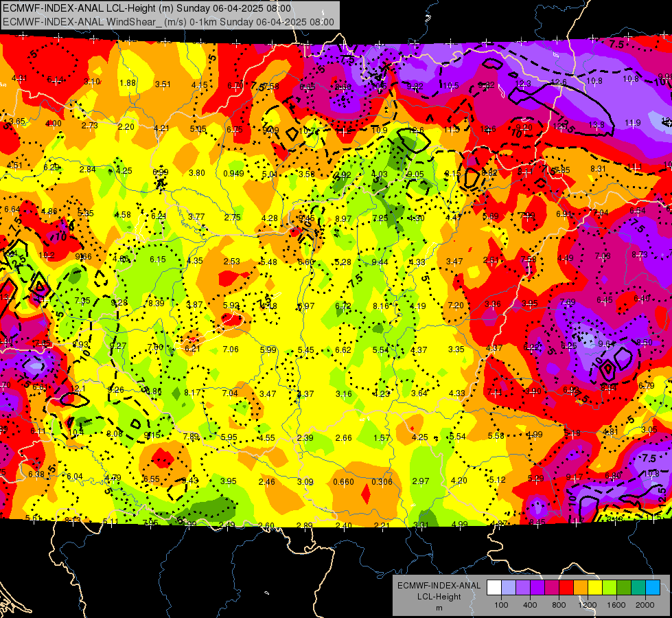The height and width of the screenshot is (618, 672).
Task: Click the grid value 0.949
Action: [x=233, y=174]
